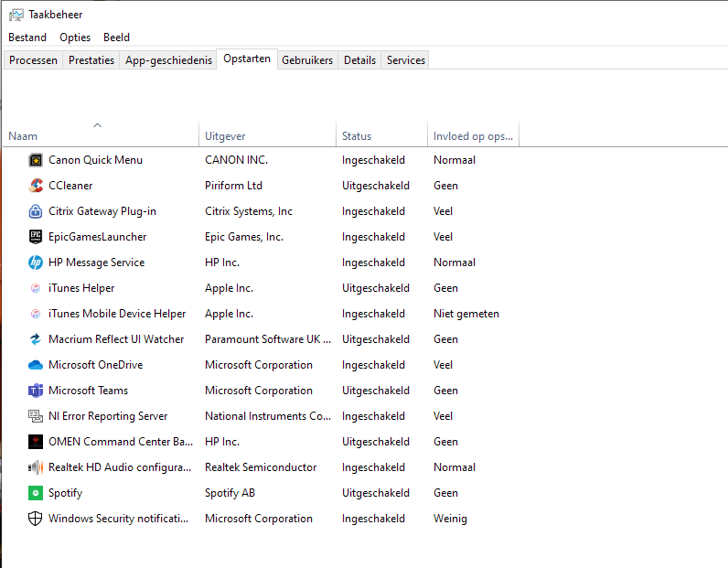
Task: Select the EpicGamesLauncher name text
Action: click(x=98, y=237)
